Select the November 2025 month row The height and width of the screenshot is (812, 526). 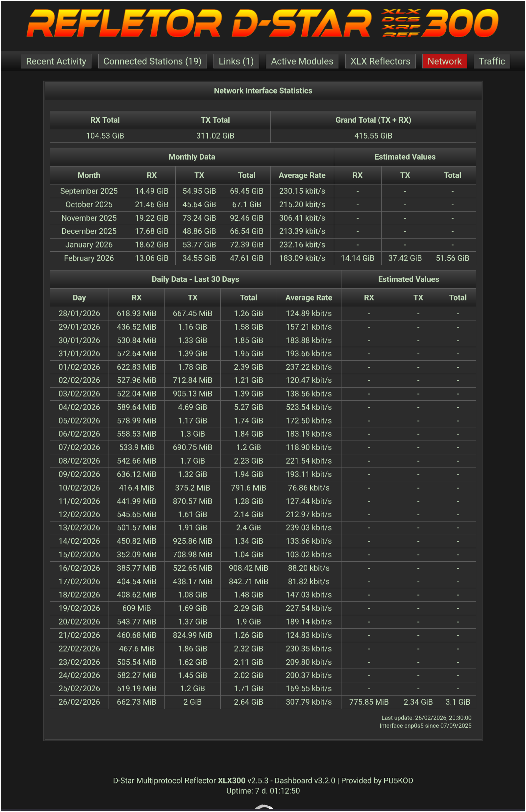pyautogui.click(x=89, y=218)
